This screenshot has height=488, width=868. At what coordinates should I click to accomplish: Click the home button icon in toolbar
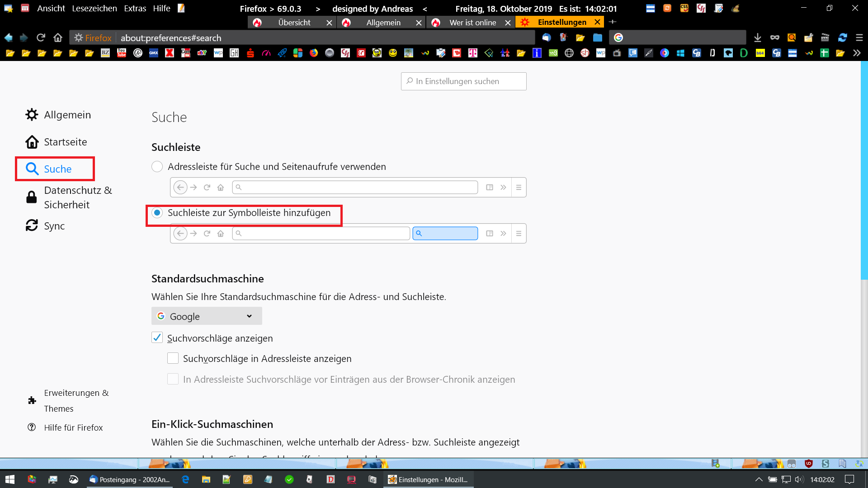pyautogui.click(x=58, y=38)
